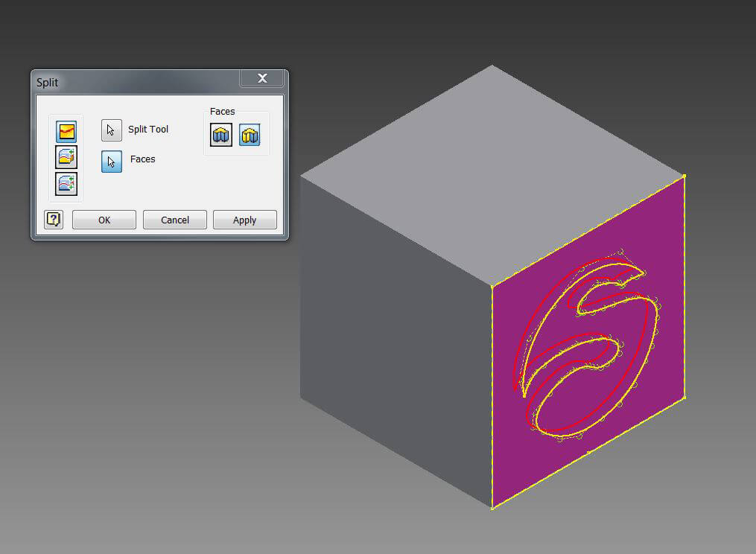Choose the All faces option icon
The height and width of the screenshot is (554, 756).
click(x=221, y=136)
